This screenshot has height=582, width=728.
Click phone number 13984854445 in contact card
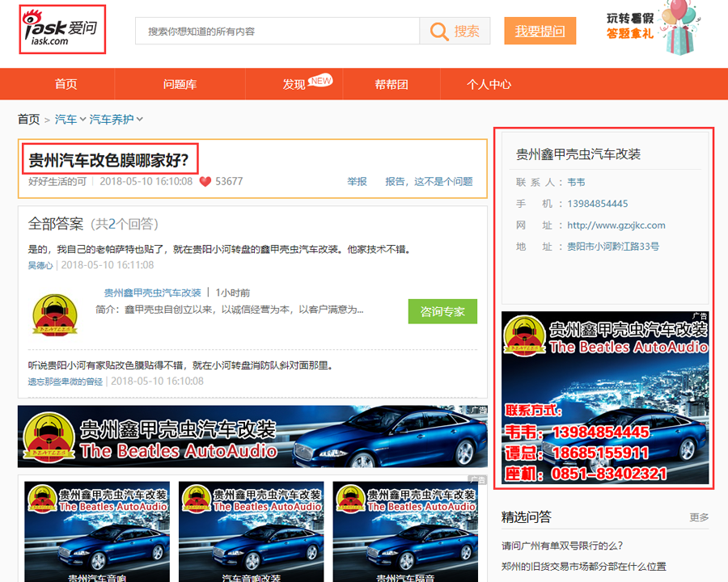tap(598, 203)
